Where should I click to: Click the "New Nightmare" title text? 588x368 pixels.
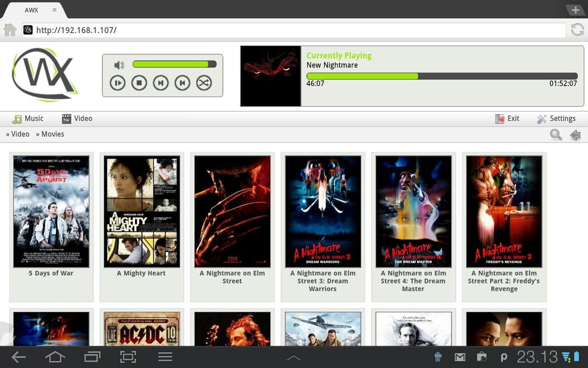point(332,65)
